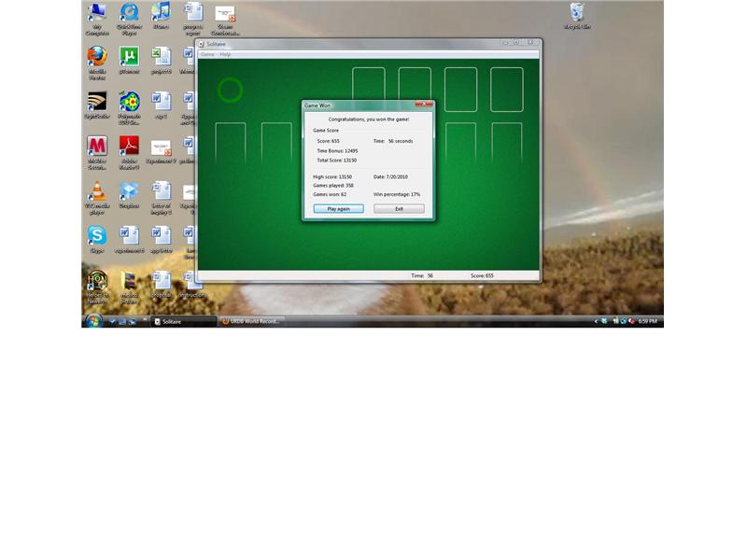Open Word file beside the heatmap icon
The height and width of the screenshot is (560, 747).
pyautogui.click(x=161, y=105)
